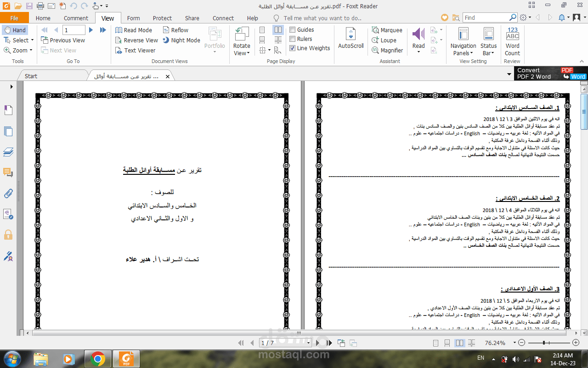Open the Loupe tool

(384, 40)
